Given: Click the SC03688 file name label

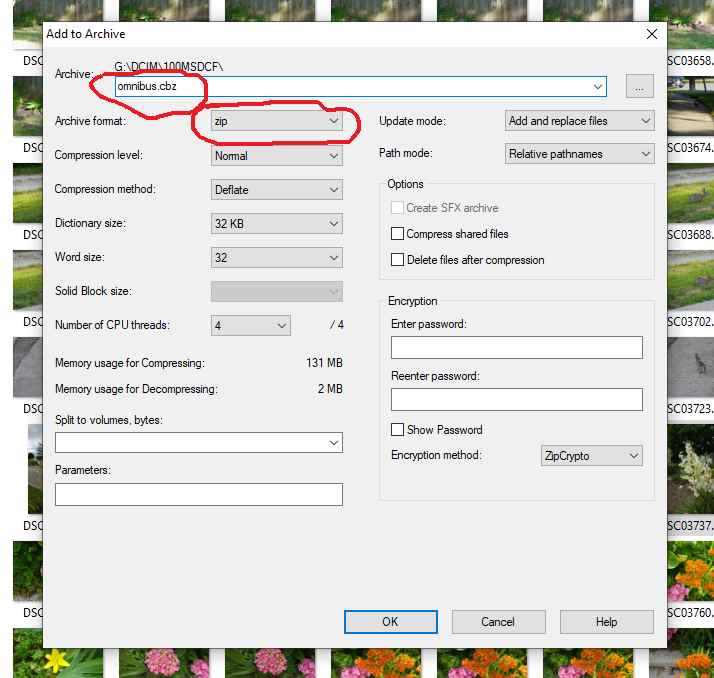Looking at the screenshot, I should pyautogui.click(x=690, y=234).
